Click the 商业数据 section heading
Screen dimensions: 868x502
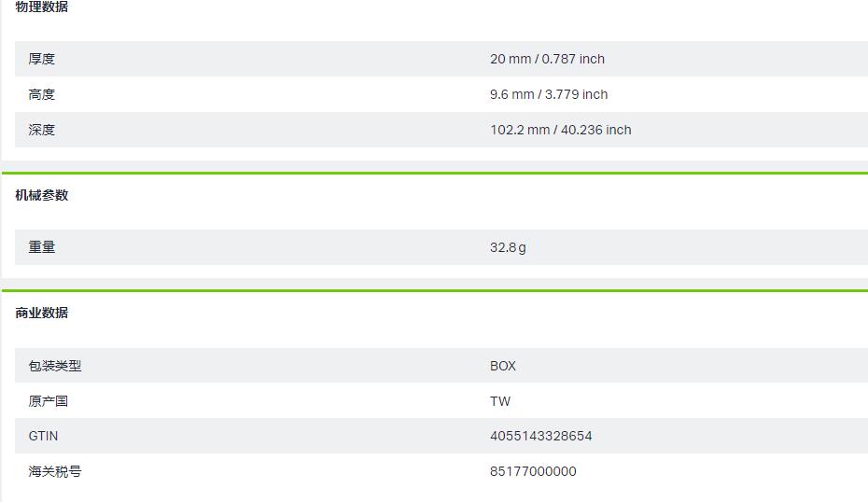[41, 313]
